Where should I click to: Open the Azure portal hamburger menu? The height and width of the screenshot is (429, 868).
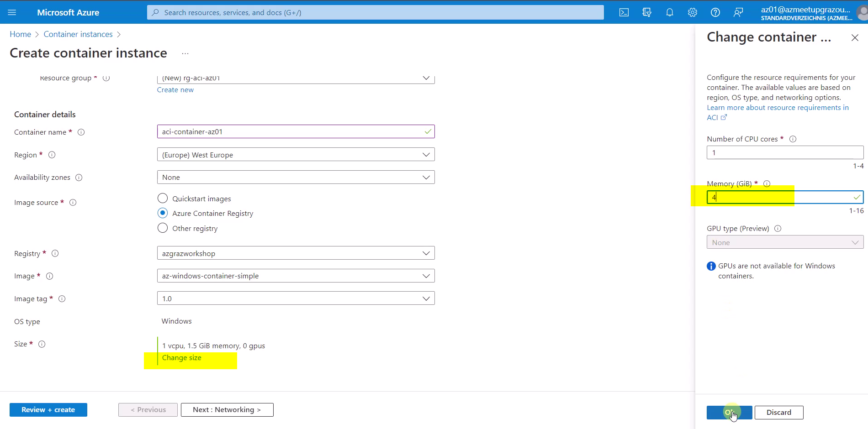click(x=12, y=12)
